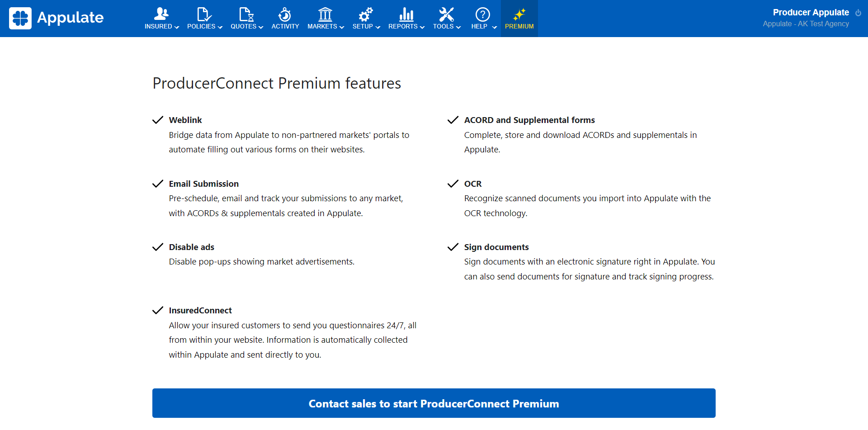Image resolution: width=868 pixels, height=430 pixels.
Task: Click the Tools wrench and screwdriver icon
Action: click(446, 14)
